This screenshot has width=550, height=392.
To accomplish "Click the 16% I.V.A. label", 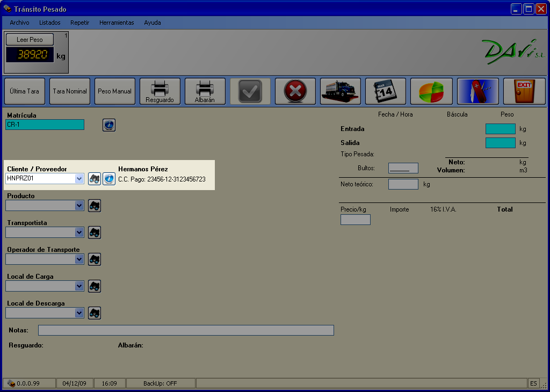I will click(443, 209).
